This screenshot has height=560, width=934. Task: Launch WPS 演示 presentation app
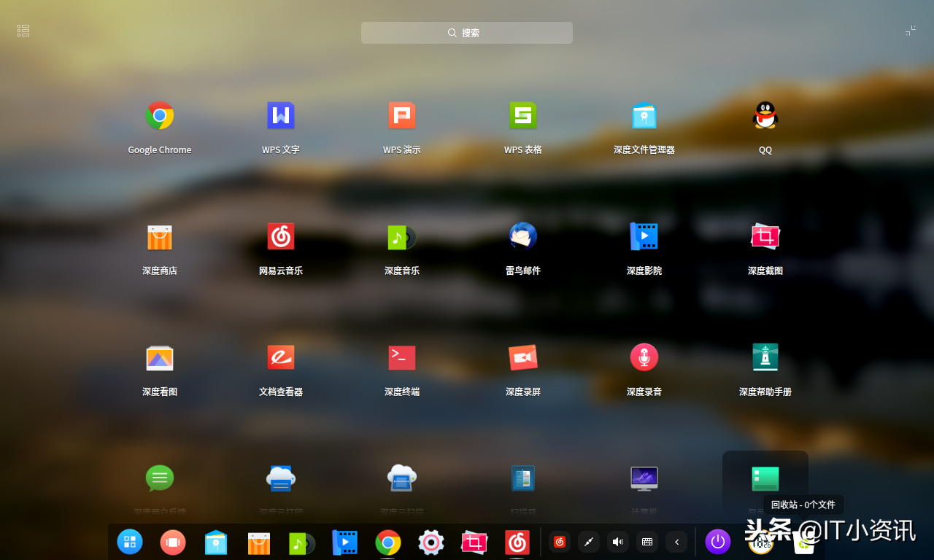tap(402, 116)
